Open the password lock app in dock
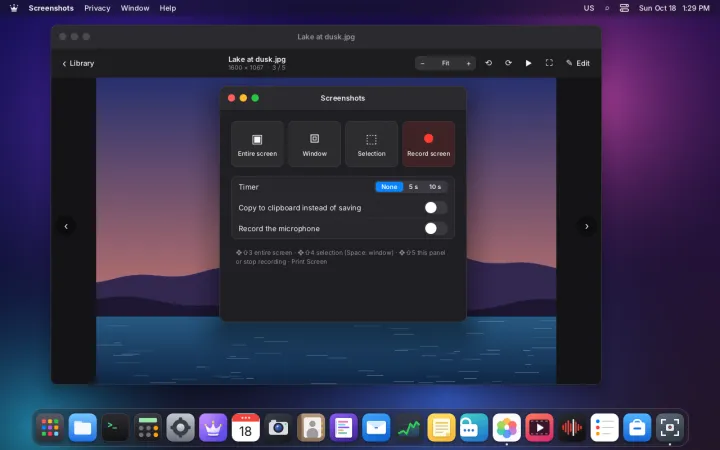The image size is (720, 450). click(x=474, y=428)
